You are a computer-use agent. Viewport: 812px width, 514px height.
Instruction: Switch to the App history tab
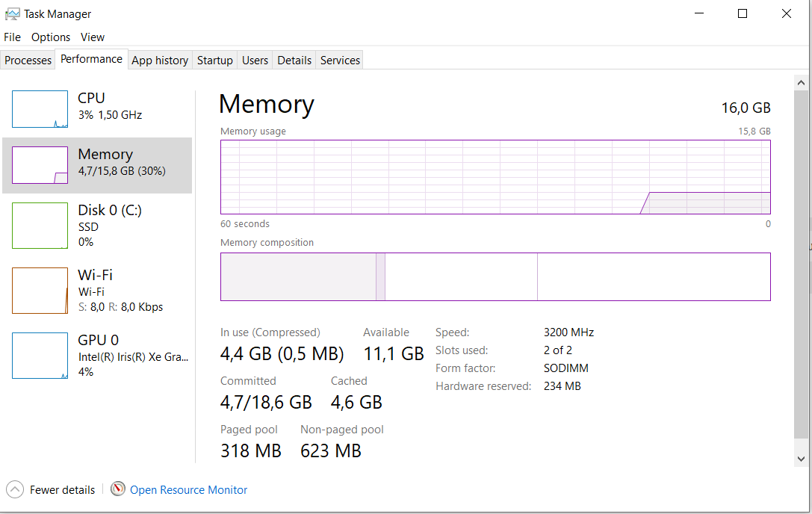(x=160, y=61)
